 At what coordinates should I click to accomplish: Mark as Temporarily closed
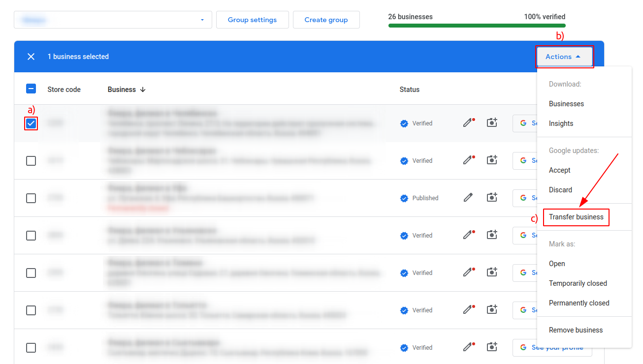[x=584, y=283]
